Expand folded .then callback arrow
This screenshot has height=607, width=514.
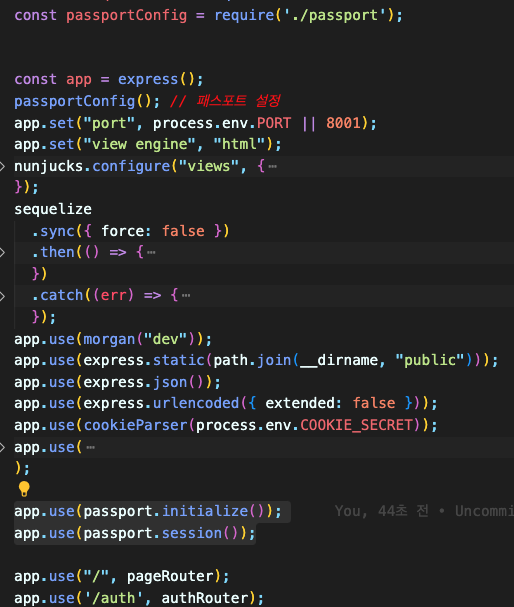(x=2, y=252)
